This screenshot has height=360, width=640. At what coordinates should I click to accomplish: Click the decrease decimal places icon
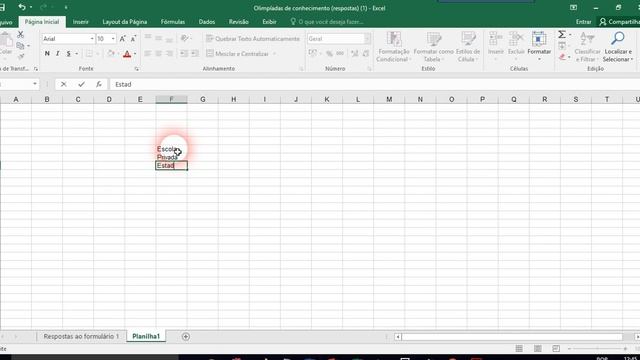click(366, 53)
